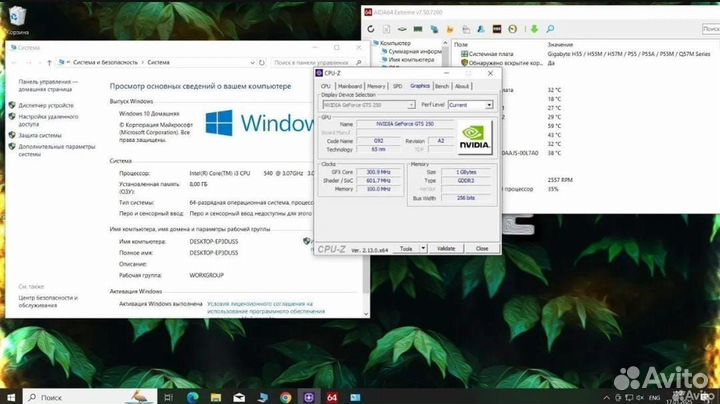Switch to the Mainboard tab in CPU-Z

348,86
